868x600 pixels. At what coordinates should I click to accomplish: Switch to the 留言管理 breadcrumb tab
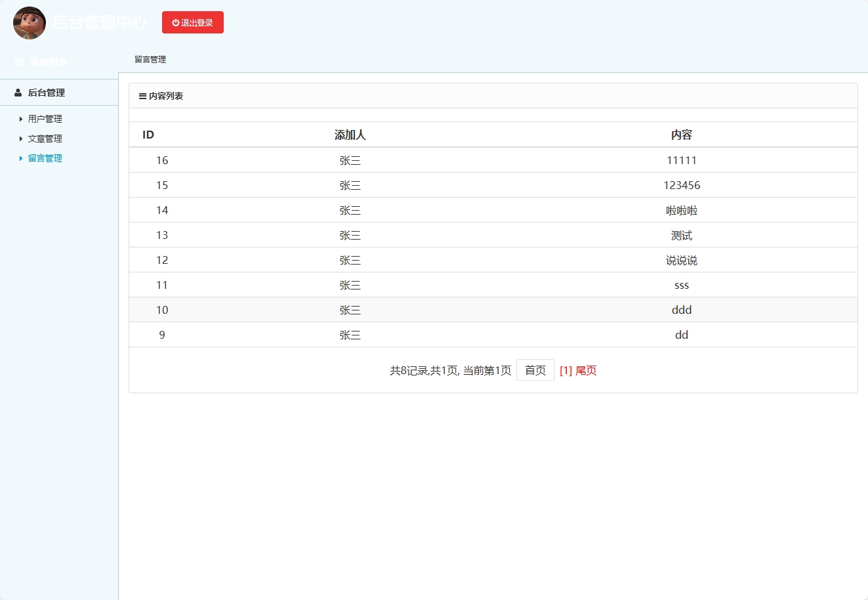click(x=150, y=59)
